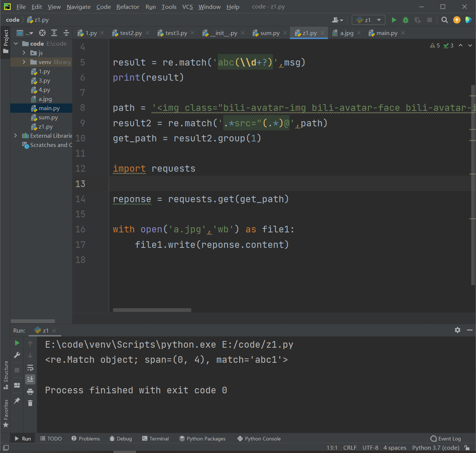Open the VCS menu
Image resolution: width=476 pixels, height=453 pixels.
pos(188,7)
